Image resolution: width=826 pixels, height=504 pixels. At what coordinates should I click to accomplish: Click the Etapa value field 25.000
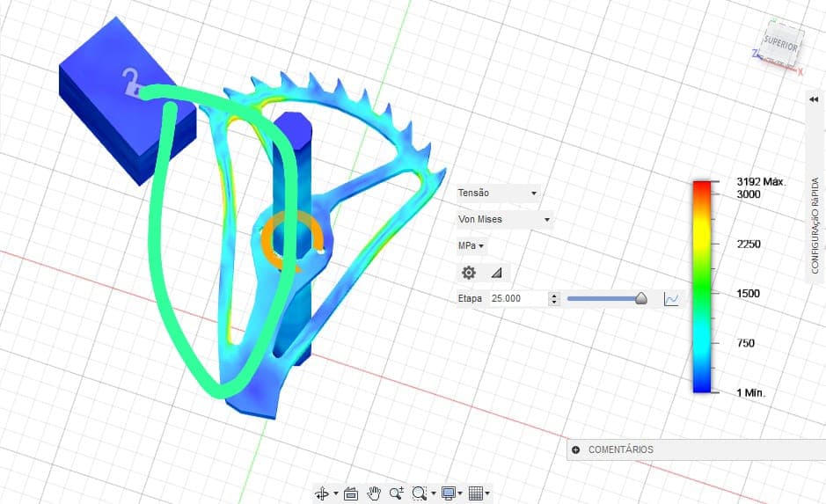518,298
